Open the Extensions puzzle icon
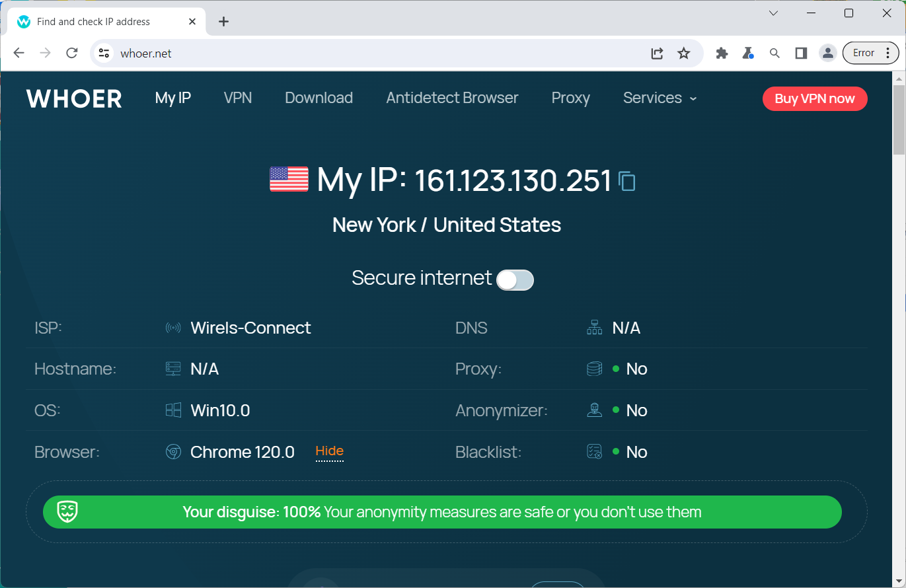The width and height of the screenshot is (906, 588). point(722,54)
